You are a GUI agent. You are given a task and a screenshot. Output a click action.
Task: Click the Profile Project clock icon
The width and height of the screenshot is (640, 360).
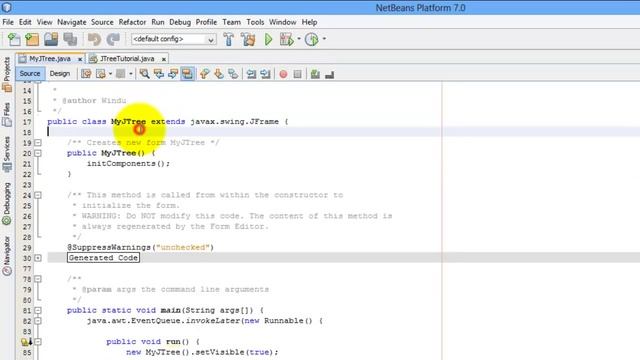point(311,39)
